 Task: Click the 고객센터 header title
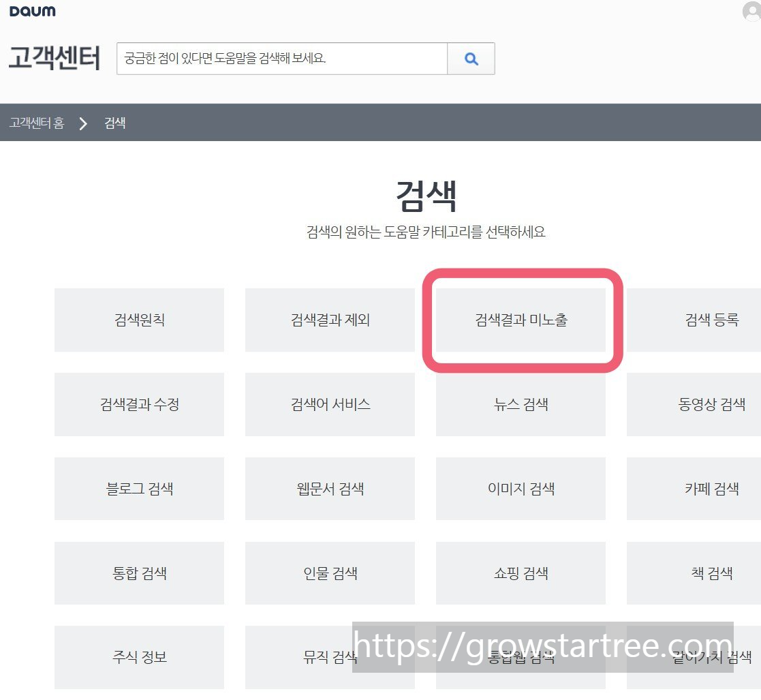(x=55, y=59)
